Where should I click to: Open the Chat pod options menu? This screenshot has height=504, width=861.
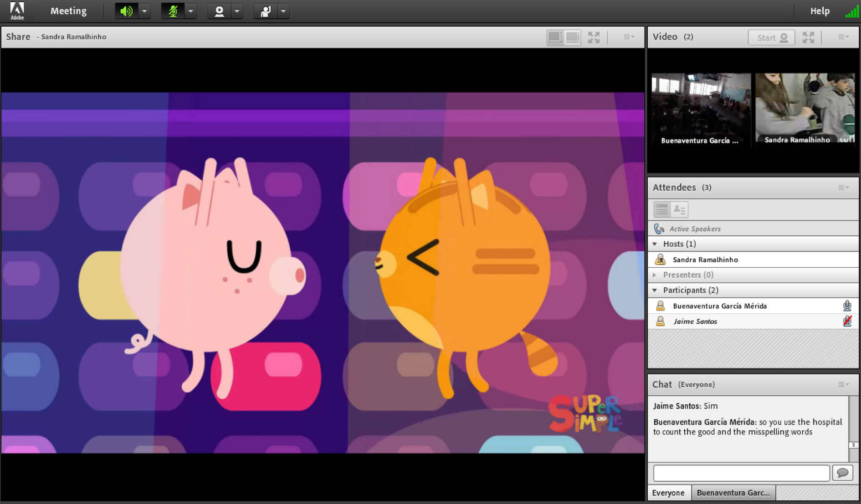click(843, 385)
